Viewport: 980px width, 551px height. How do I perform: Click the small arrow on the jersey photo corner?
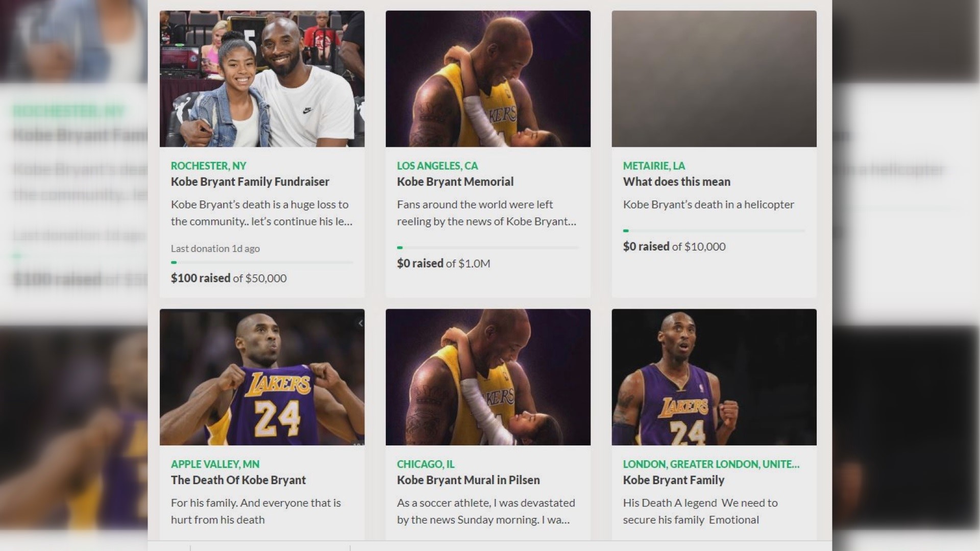point(360,323)
